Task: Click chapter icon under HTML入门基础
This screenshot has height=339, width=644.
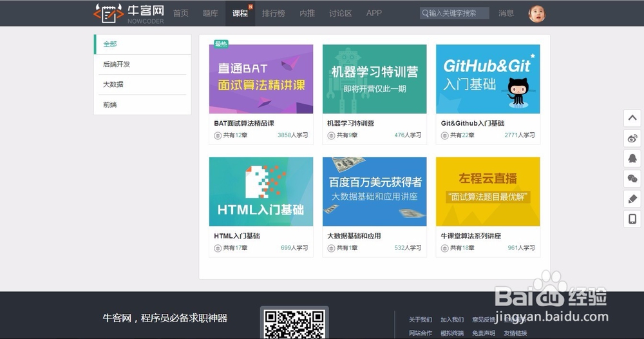Action: [218, 248]
